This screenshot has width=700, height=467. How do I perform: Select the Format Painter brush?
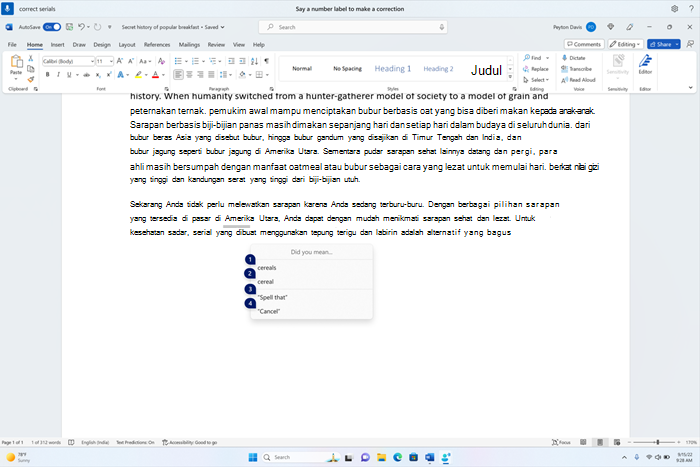tap(31, 79)
